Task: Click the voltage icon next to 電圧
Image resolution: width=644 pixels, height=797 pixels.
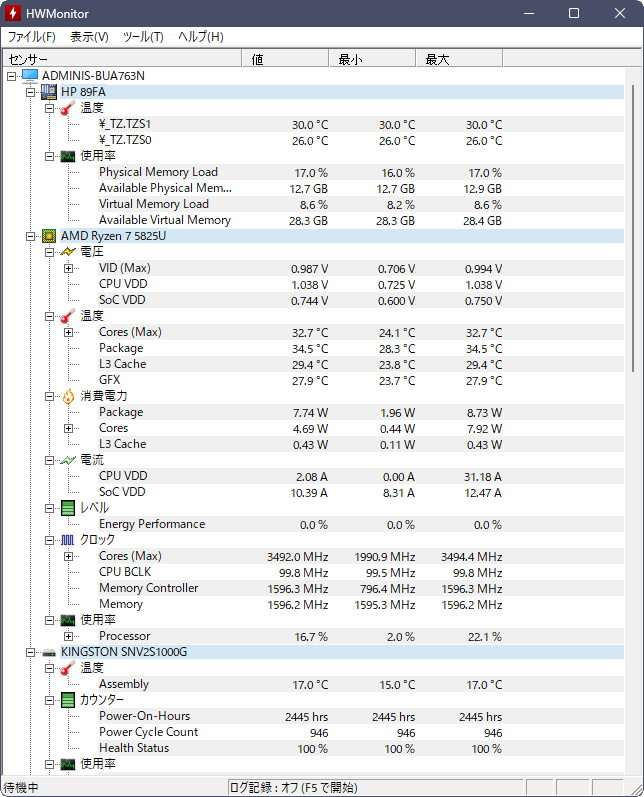Action: tap(68, 252)
